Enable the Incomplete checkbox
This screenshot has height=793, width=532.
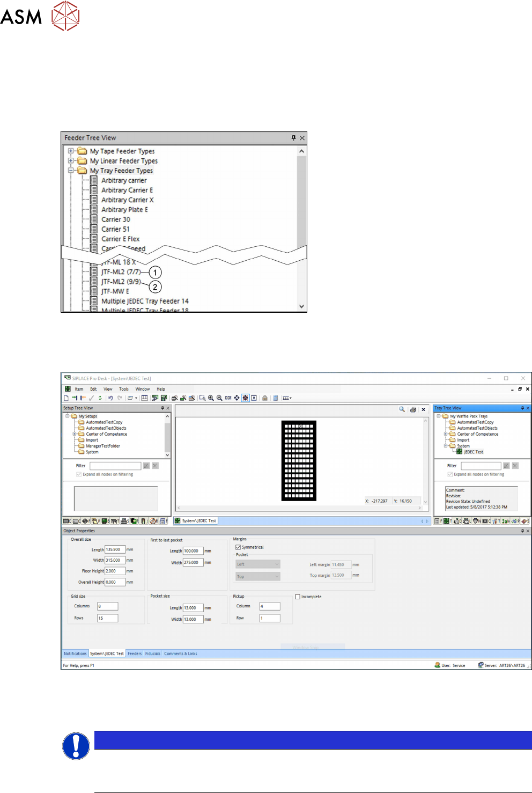point(298,597)
